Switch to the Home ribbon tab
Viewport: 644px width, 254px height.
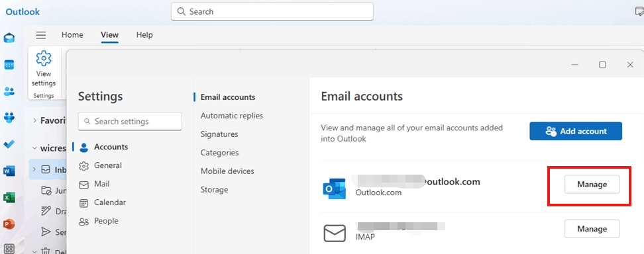point(72,35)
